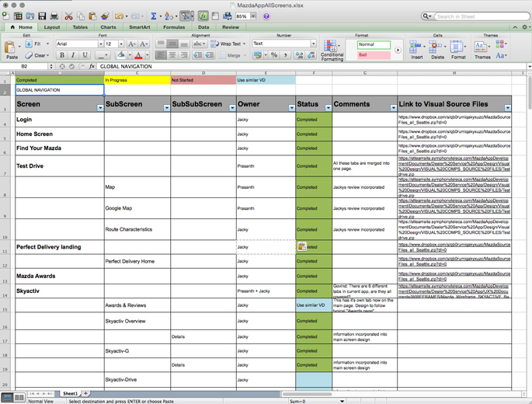The height and width of the screenshot is (404, 532).
Task: Open the purple Help icon
Action: [266, 16]
